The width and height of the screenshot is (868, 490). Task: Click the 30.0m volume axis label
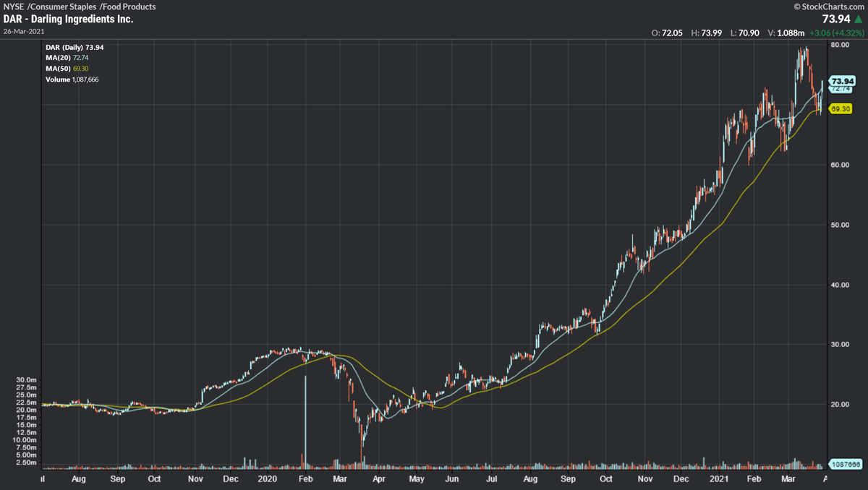click(x=25, y=379)
